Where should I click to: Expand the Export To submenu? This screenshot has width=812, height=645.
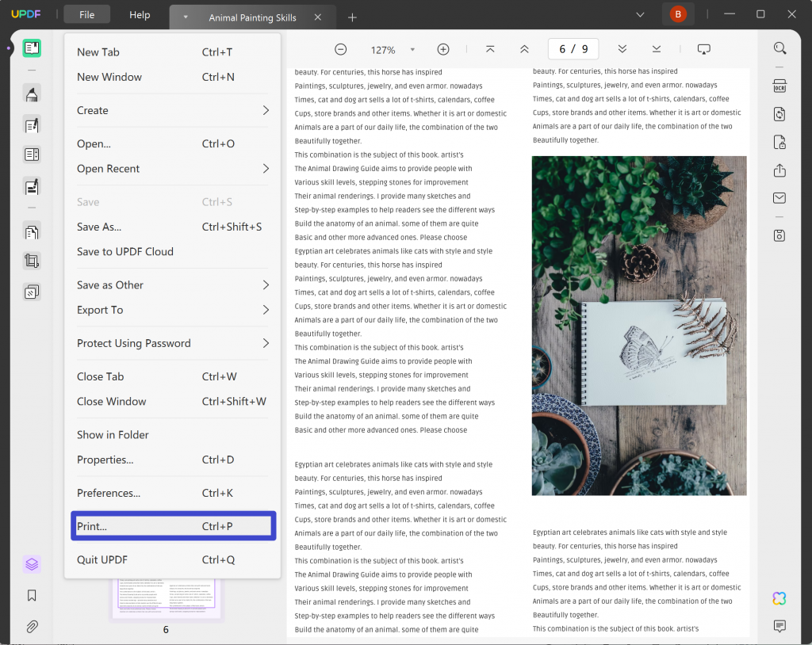point(173,310)
